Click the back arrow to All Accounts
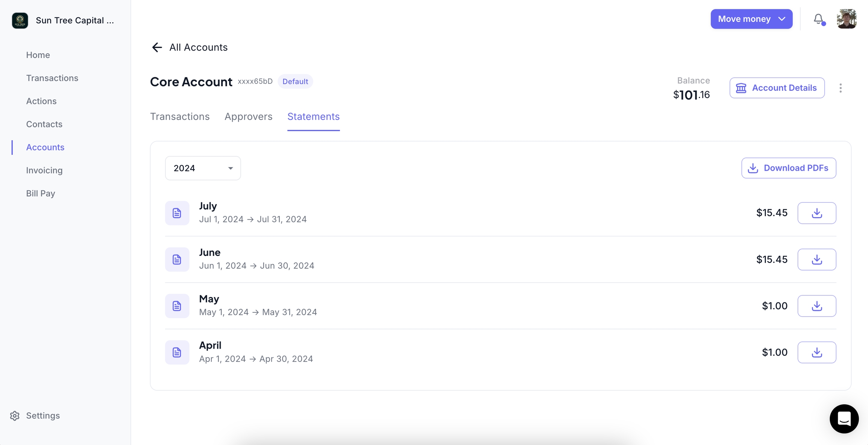Viewport: 868px width, 445px height. coord(157,47)
